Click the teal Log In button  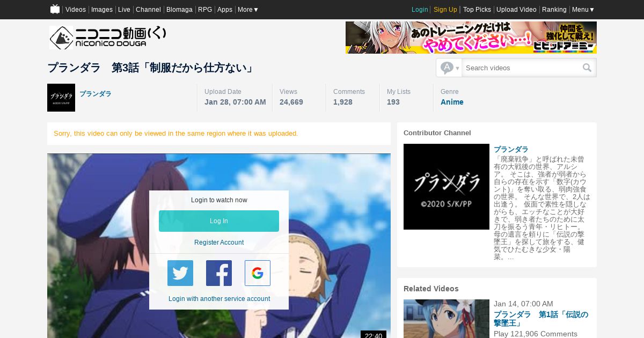(219, 221)
